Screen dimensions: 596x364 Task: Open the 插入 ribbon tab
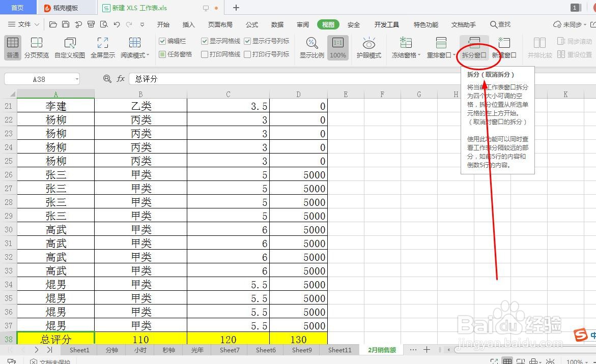188,24
